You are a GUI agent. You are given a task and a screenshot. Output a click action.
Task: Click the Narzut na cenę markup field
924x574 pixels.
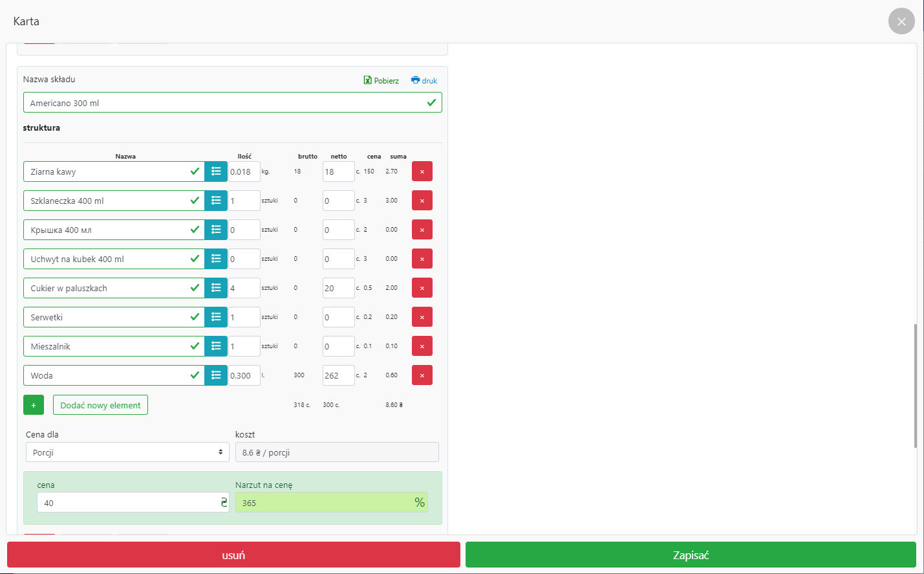click(323, 503)
